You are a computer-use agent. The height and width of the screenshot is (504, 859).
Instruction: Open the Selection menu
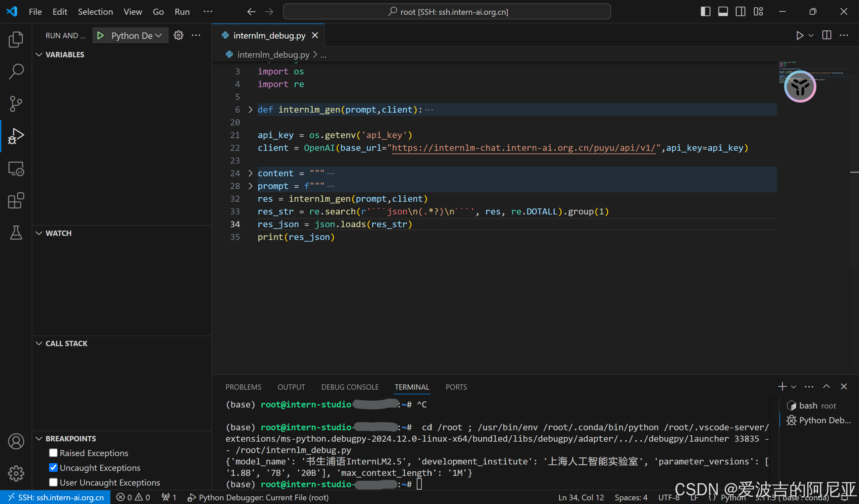pyautogui.click(x=95, y=12)
